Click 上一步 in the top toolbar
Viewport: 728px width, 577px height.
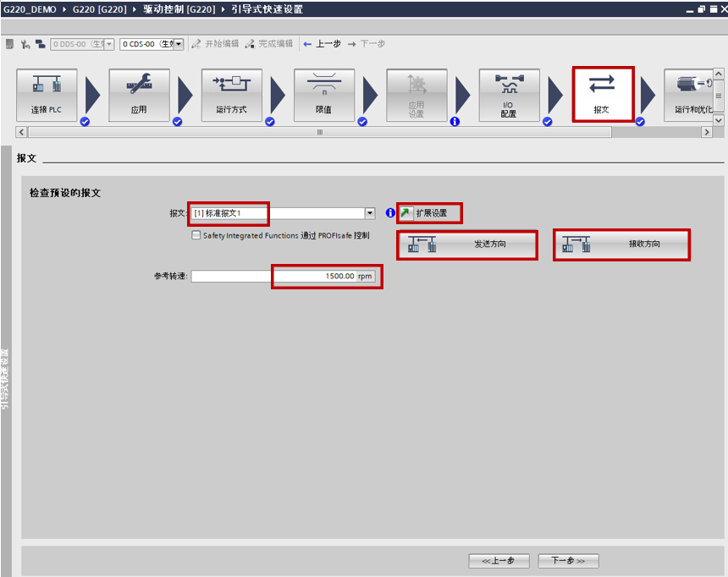322,44
